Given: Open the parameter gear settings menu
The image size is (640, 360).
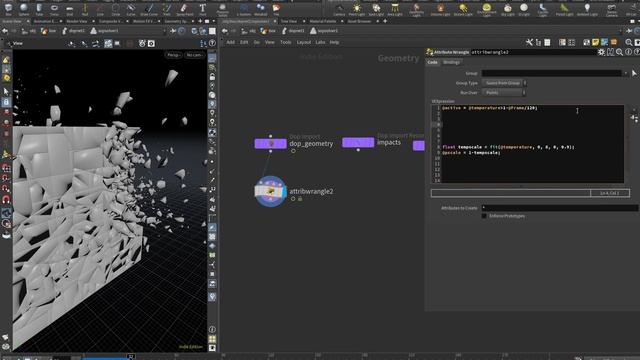Looking at the screenshot, I should [601, 52].
